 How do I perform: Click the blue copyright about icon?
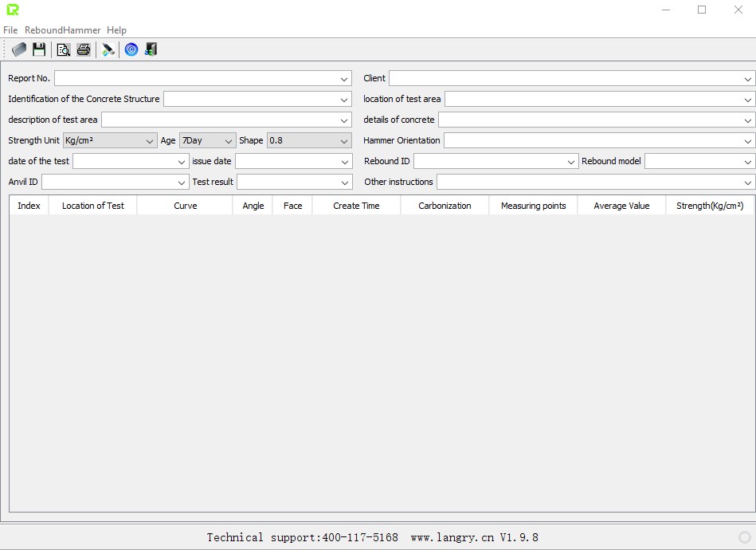point(131,49)
